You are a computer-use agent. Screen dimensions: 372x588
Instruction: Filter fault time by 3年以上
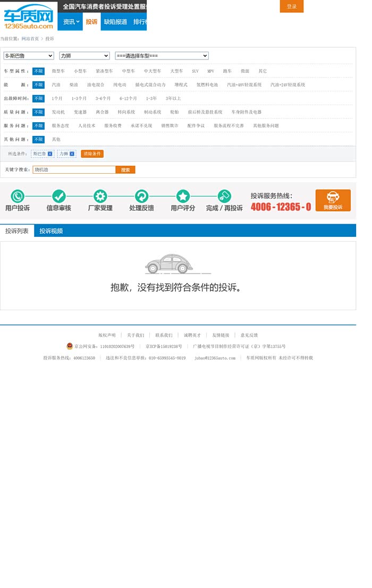click(173, 98)
